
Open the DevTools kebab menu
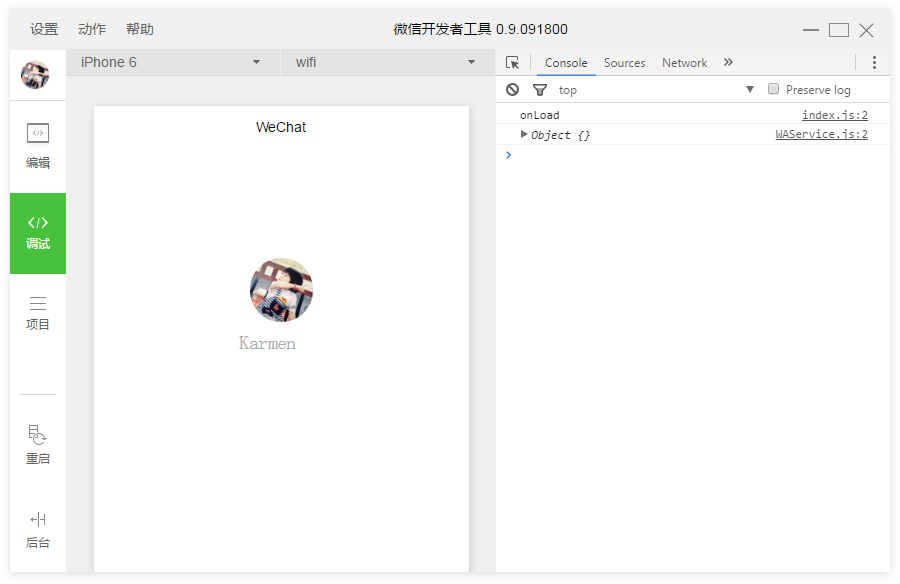coord(875,62)
